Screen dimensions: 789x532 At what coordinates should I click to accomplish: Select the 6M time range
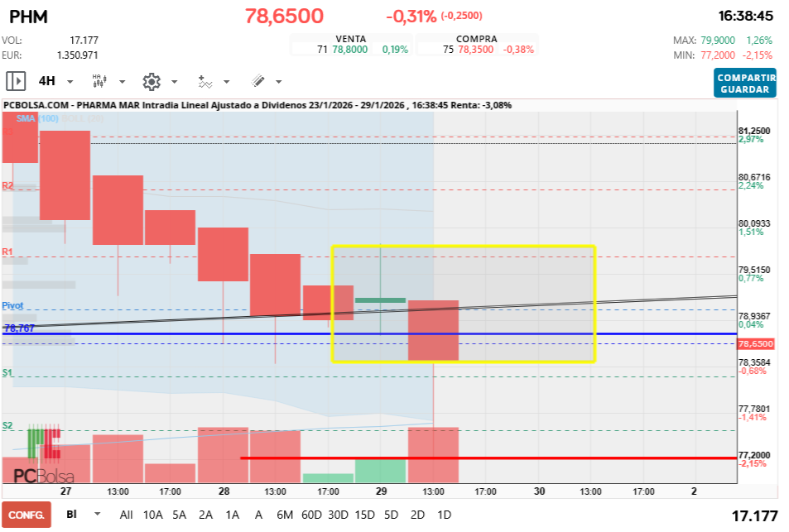click(285, 515)
